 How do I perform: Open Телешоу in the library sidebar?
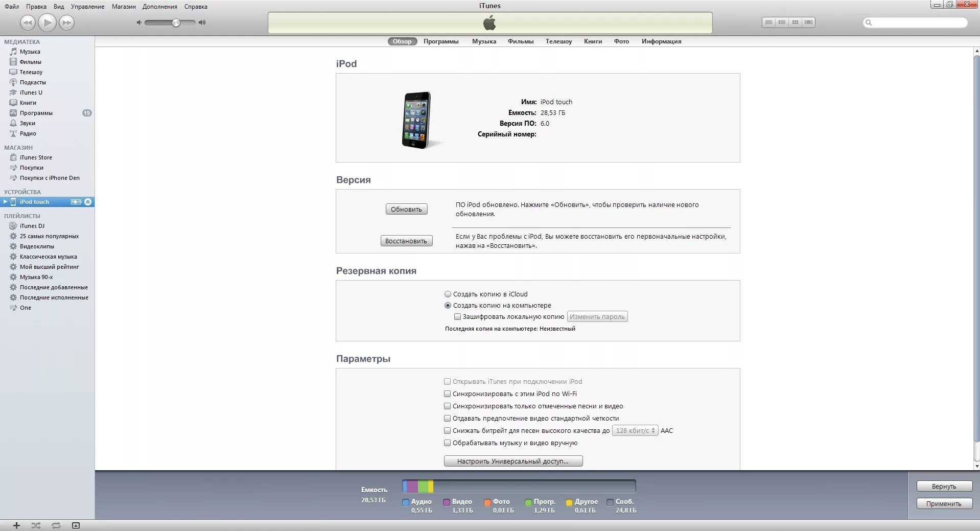click(47, 72)
